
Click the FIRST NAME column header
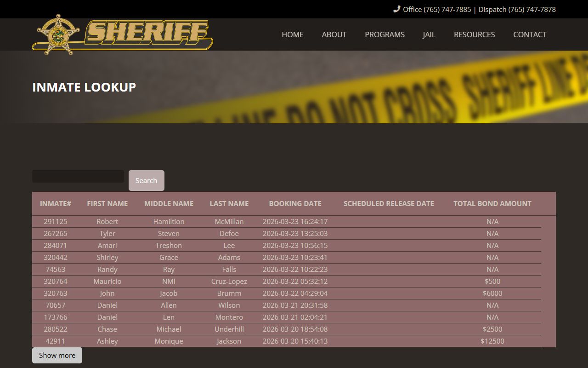(x=107, y=203)
